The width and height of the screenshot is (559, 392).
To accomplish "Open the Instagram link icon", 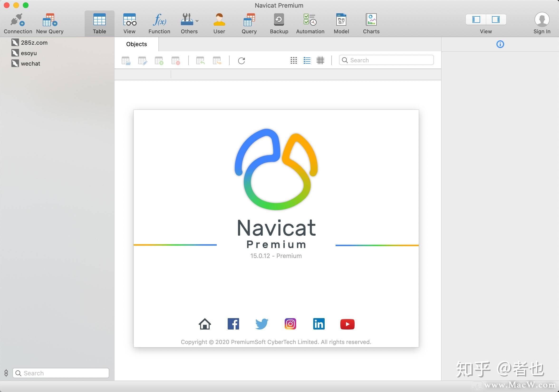I will point(290,324).
